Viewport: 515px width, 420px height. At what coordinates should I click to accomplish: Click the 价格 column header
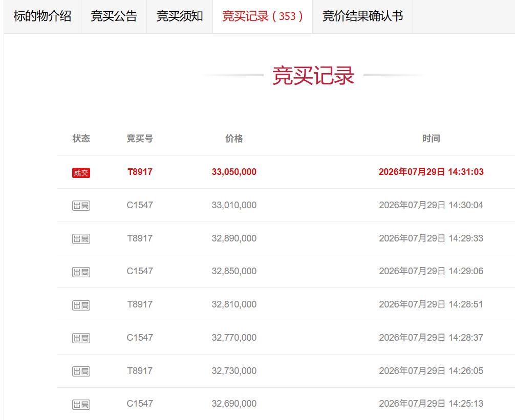[234, 139]
